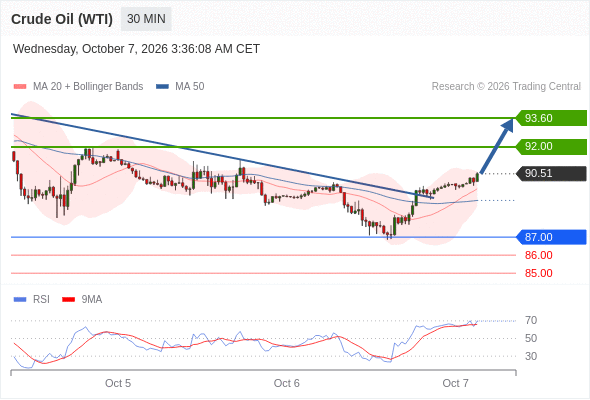The image size is (590, 400).
Task: Click the 9MA legend red swatch
Action: [x=68, y=300]
